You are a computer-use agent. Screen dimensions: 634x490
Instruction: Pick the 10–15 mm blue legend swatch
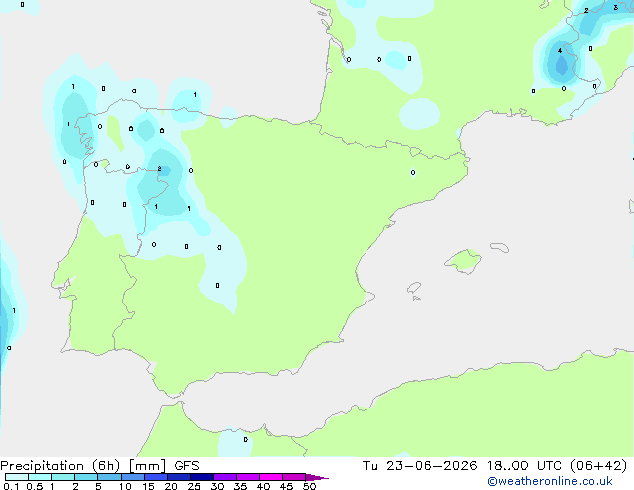click(x=132, y=477)
